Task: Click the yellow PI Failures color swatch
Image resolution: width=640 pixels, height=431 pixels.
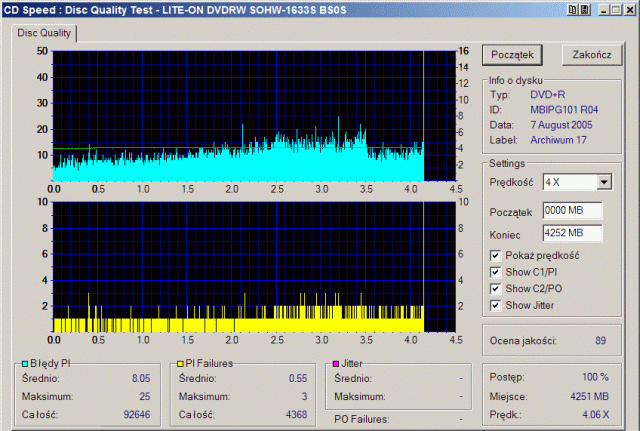Action: [x=180, y=364]
